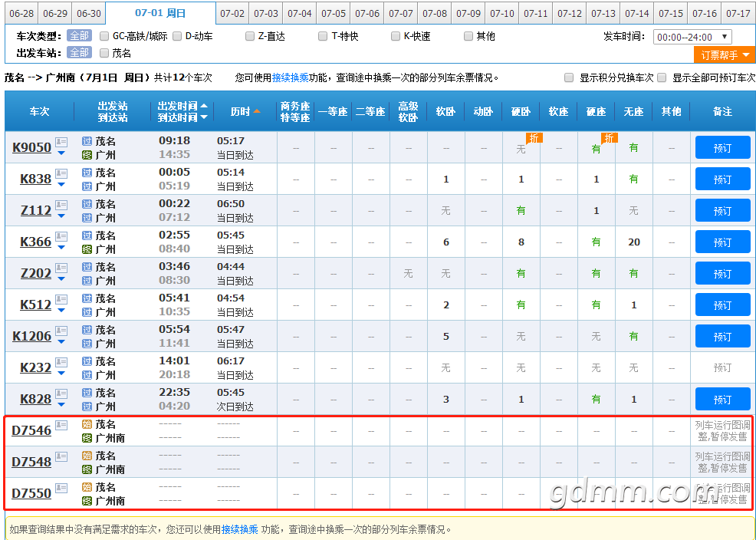Open ID card icon beside train K512
The image size is (756, 540).
click(x=61, y=299)
